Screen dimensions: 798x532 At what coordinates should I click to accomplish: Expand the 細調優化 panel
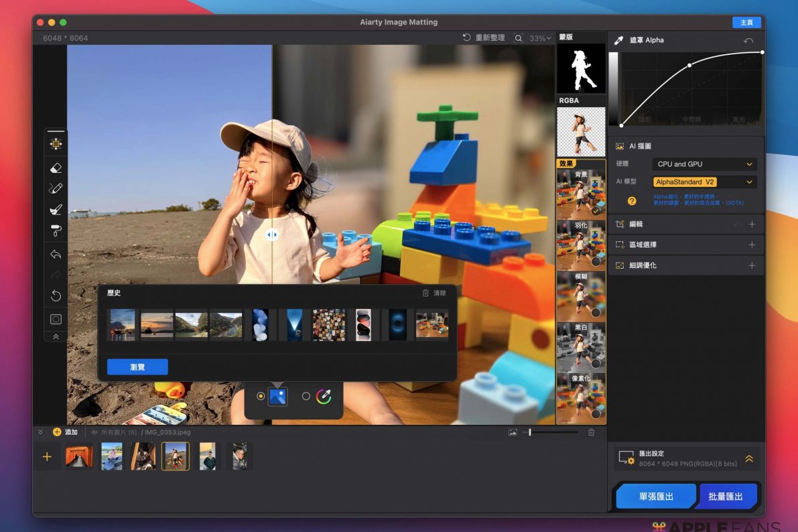pos(752,266)
